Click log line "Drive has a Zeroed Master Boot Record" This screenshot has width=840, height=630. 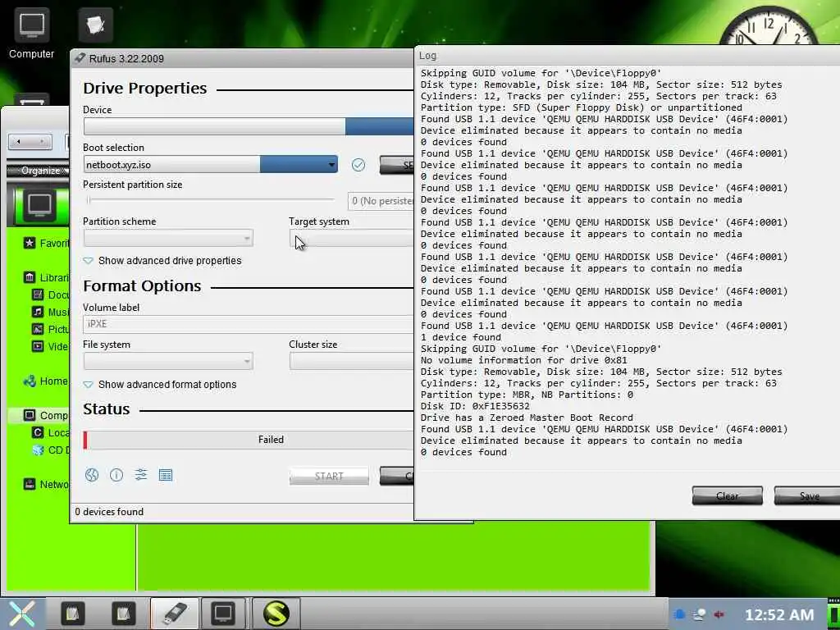(x=527, y=418)
